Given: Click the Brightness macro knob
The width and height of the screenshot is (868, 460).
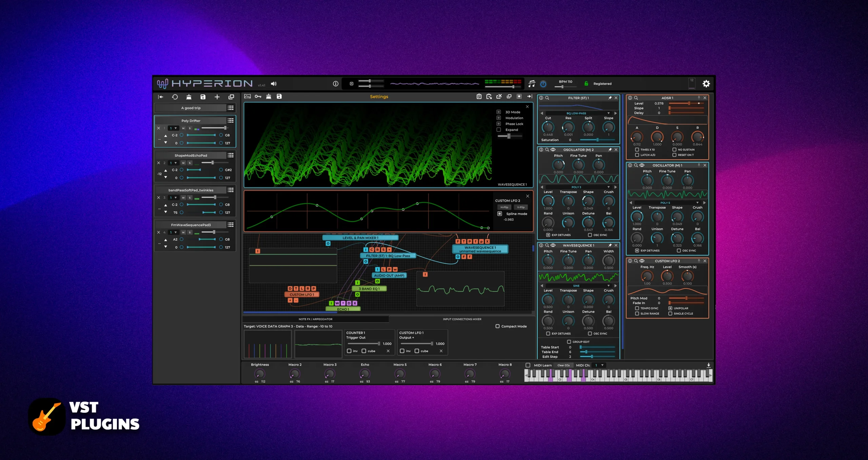Looking at the screenshot, I should [260, 374].
